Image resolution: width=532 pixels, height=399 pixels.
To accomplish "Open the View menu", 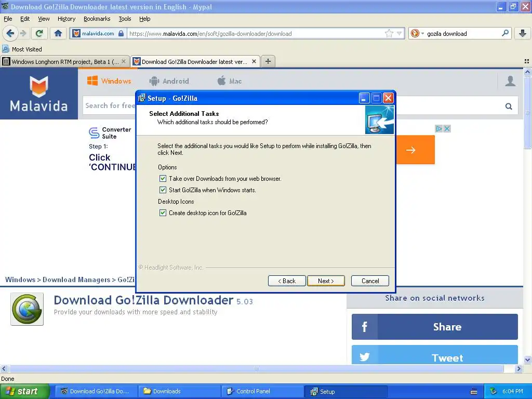I will point(44,19).
